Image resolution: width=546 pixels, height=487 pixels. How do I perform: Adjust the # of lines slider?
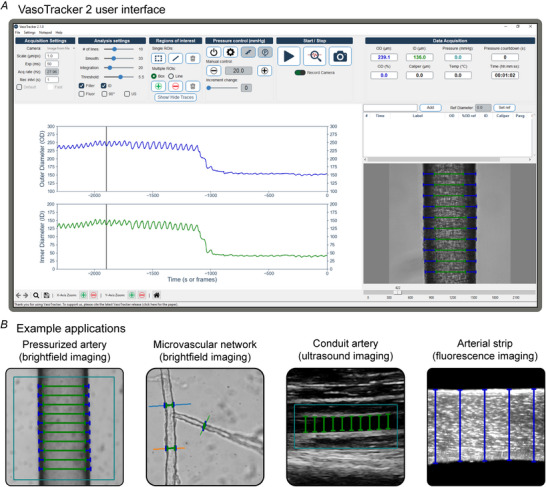(x=119, y=49)
